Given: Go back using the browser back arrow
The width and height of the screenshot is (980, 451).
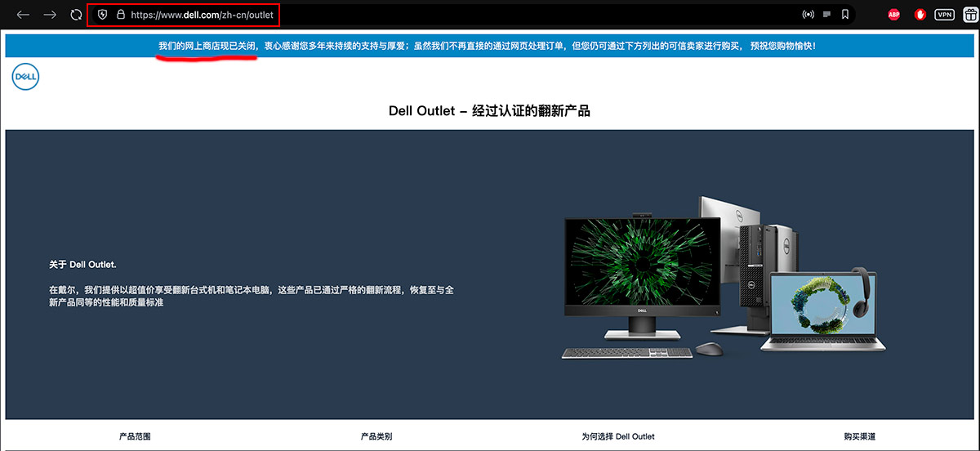Looking at the screenshot, I should [x=23, y=15].
